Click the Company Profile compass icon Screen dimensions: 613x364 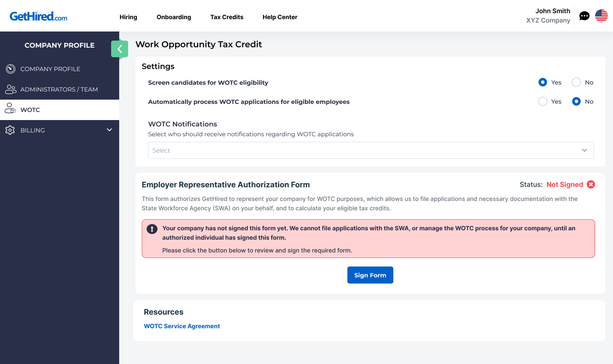point(11,69)
